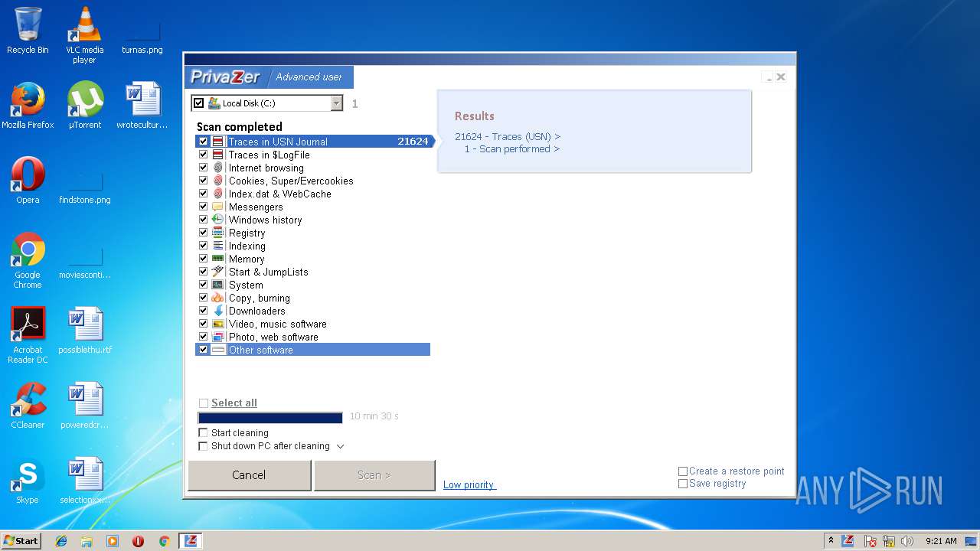
Task: Click the PrivaZer logo tab
Action: pyautogui.click(x=225, y=77)
